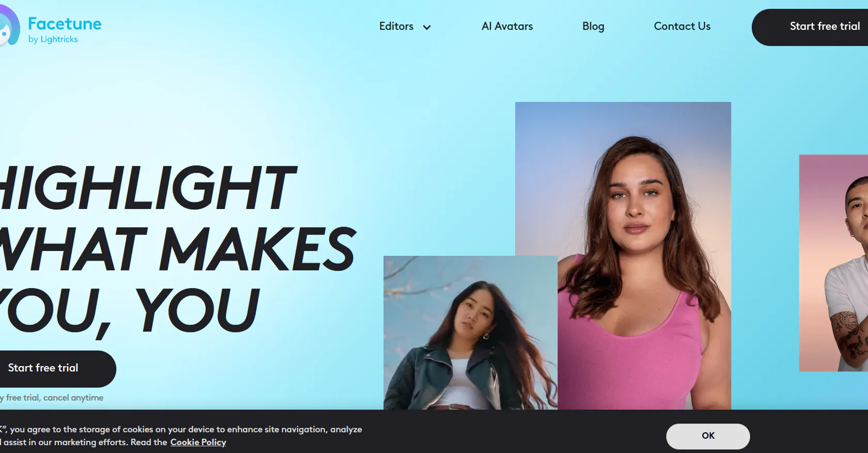Select photo of tattooed man
The height and width of the screenshot is (453, 868).
[833, 263]
